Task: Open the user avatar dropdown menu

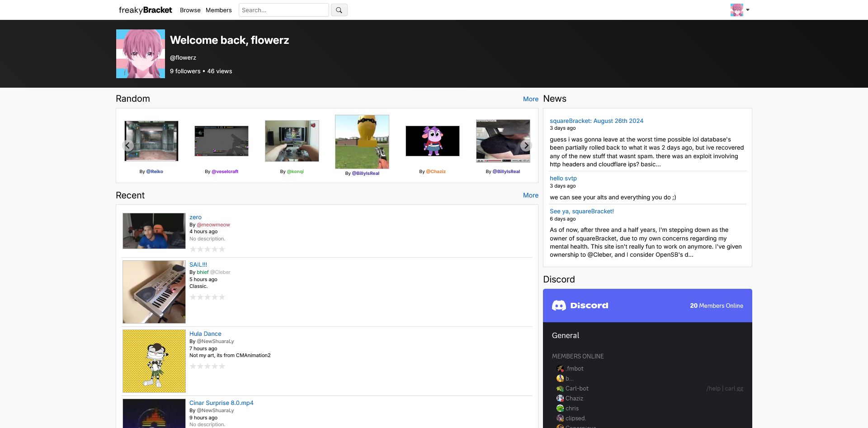Action: [x=740, y=10]
